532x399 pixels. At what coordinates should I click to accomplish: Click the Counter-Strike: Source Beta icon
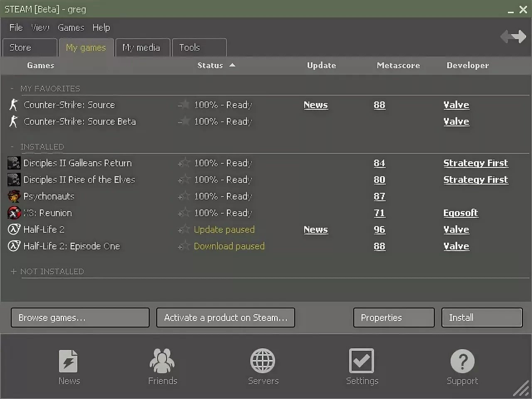13,121
